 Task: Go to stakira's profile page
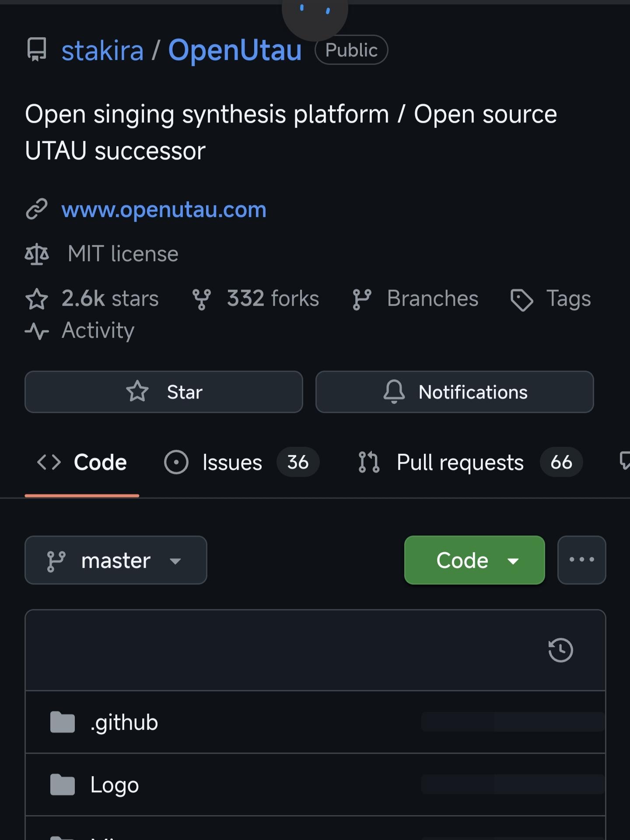point(101,50)
